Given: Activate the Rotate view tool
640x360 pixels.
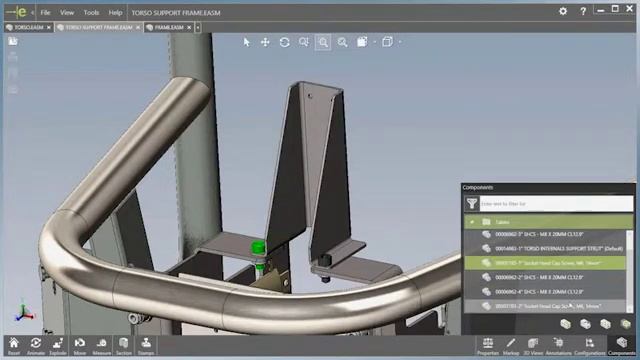Looking at the screenshot, I should pos(284,42).
